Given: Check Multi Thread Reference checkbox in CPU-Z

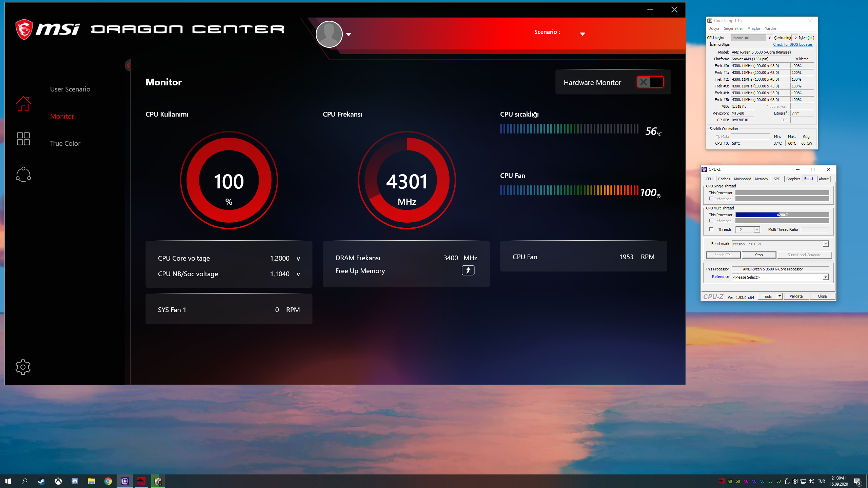Looking at the screenshot, I should [711, 221].
